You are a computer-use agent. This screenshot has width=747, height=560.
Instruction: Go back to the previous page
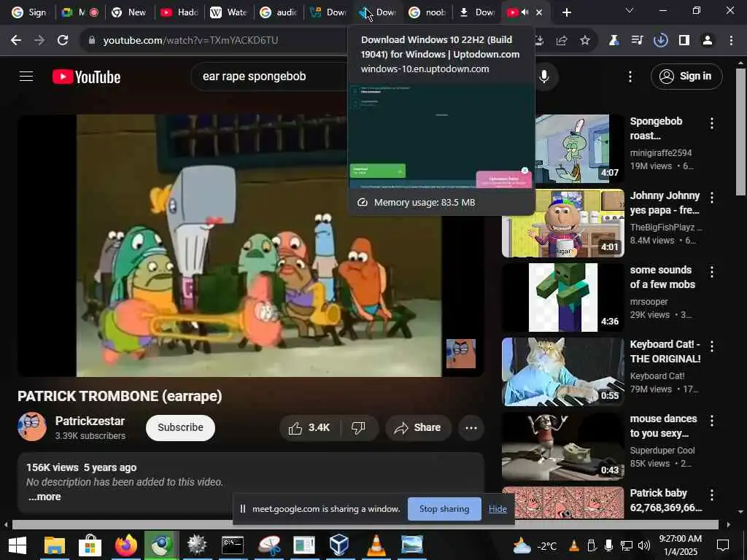coord(16,41)
